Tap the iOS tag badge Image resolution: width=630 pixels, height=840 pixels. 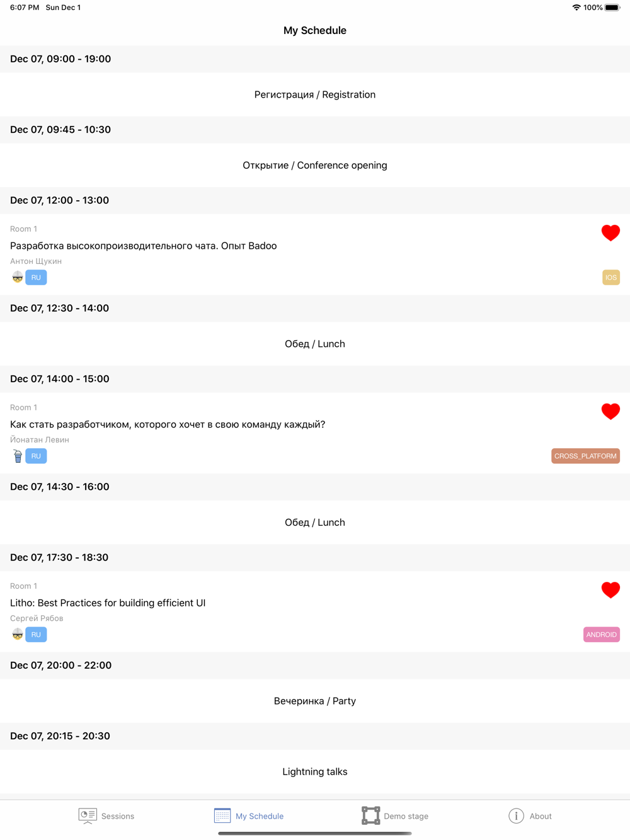pos(610,278)
